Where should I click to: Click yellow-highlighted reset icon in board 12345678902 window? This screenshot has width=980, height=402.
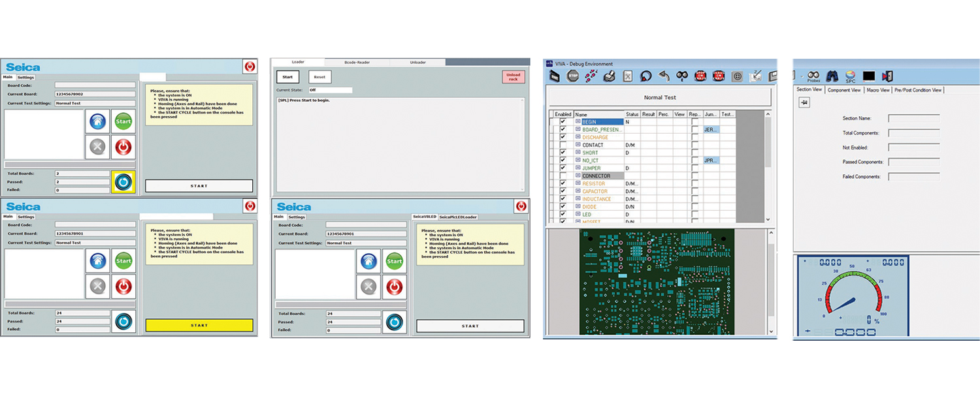coord(123,182)
